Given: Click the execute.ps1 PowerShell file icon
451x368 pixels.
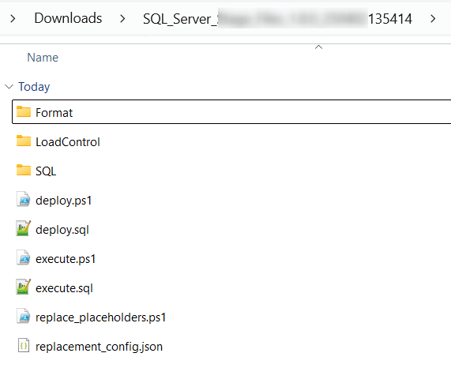Looking at the screenshot, I should 23,258.
